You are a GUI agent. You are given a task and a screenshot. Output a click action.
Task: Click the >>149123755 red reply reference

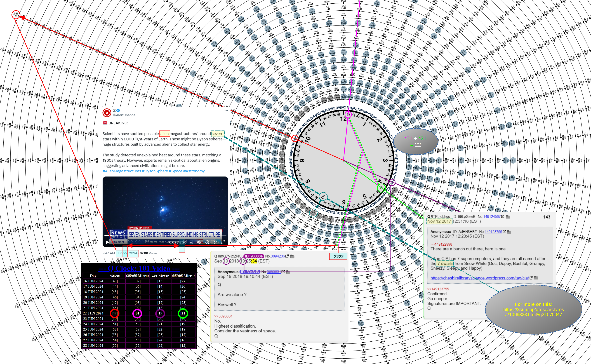438,289
